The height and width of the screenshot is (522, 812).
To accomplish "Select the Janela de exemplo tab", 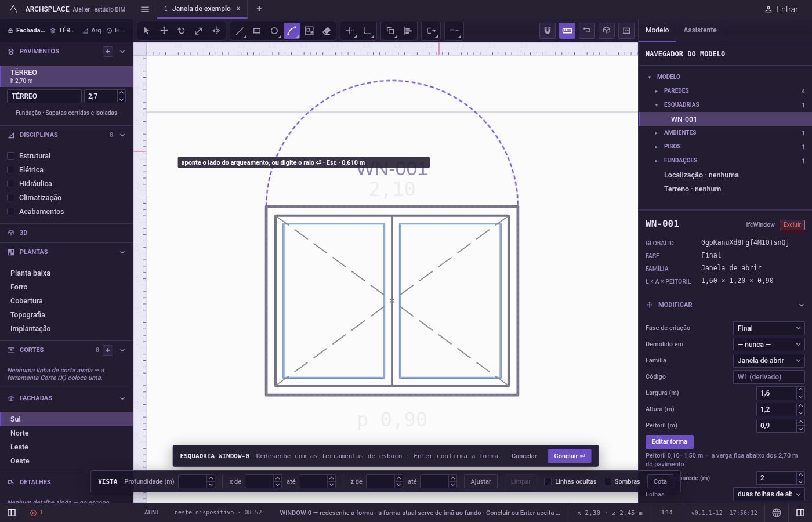I will (x=201, y=9).
